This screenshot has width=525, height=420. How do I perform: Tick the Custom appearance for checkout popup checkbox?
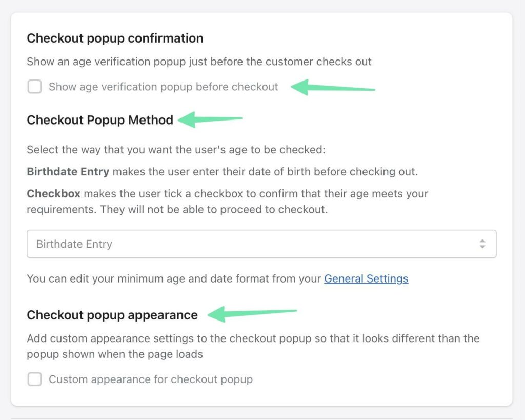[34, 380]
